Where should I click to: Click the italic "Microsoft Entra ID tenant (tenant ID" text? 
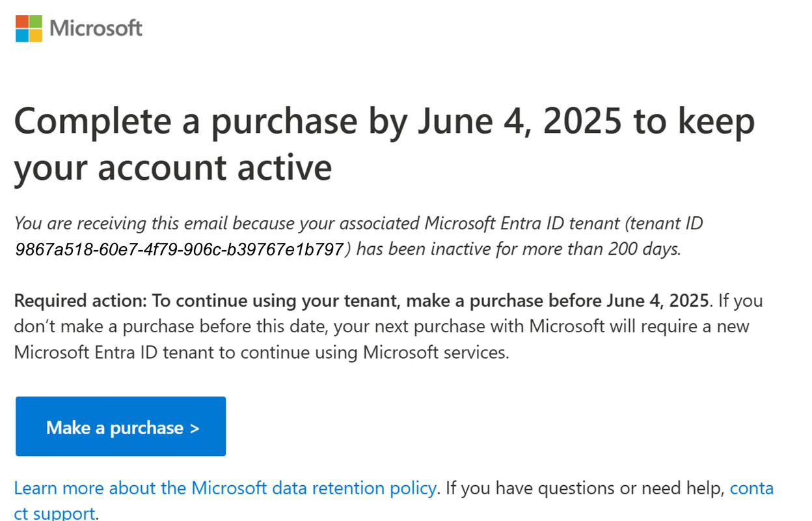564,224
